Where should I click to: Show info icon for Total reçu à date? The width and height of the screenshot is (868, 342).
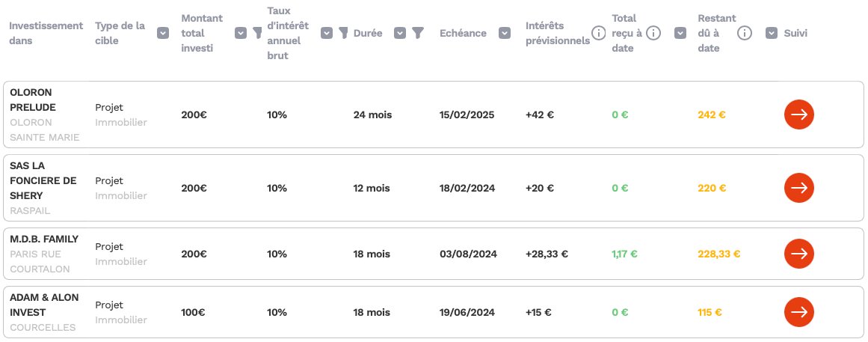coord(653,33)
